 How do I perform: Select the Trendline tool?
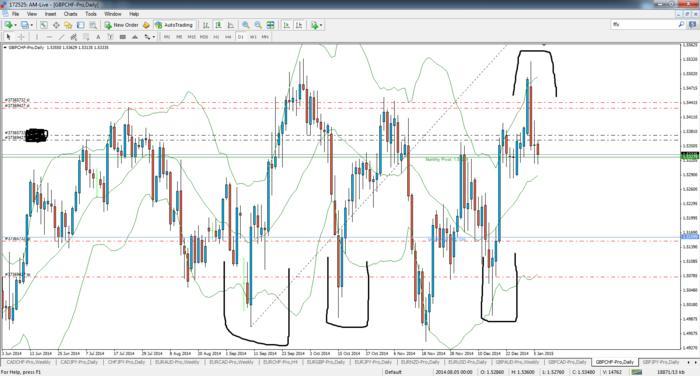coord(61,37)
